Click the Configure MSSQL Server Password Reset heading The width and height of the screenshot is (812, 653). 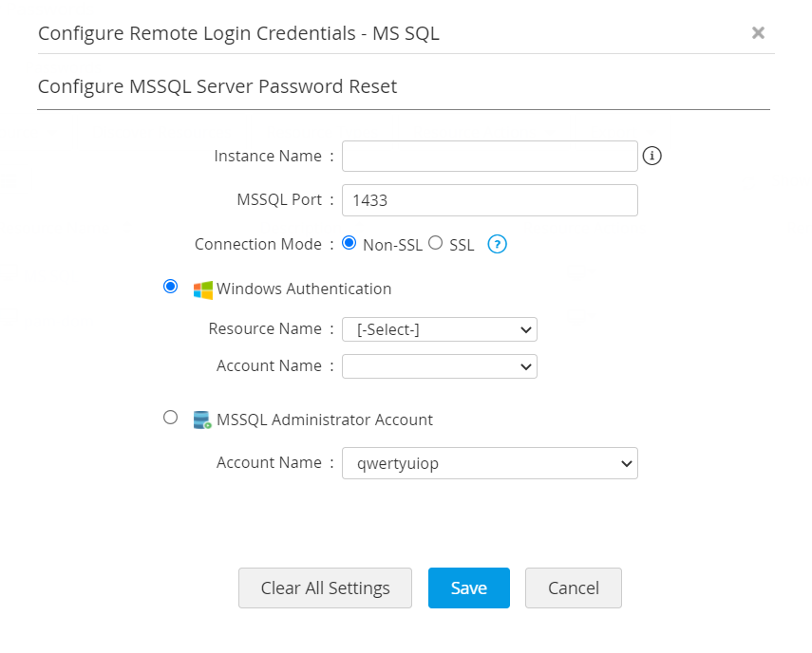click(x=217, y=86)
